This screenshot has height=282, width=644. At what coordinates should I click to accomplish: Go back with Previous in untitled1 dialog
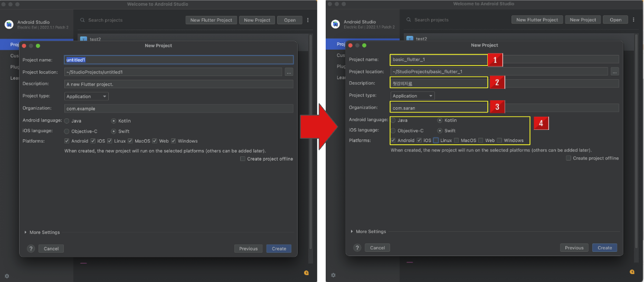pyautogui.click(x=249, y=249)
